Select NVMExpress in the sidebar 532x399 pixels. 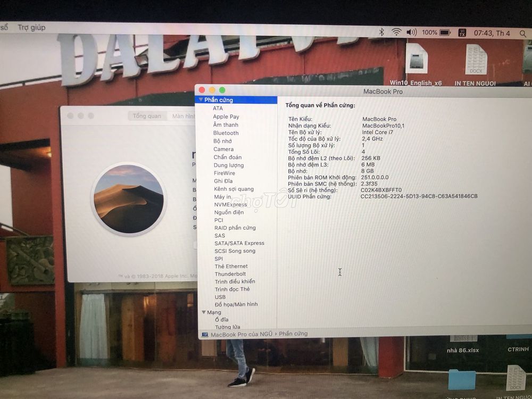[x=231, y=205]
